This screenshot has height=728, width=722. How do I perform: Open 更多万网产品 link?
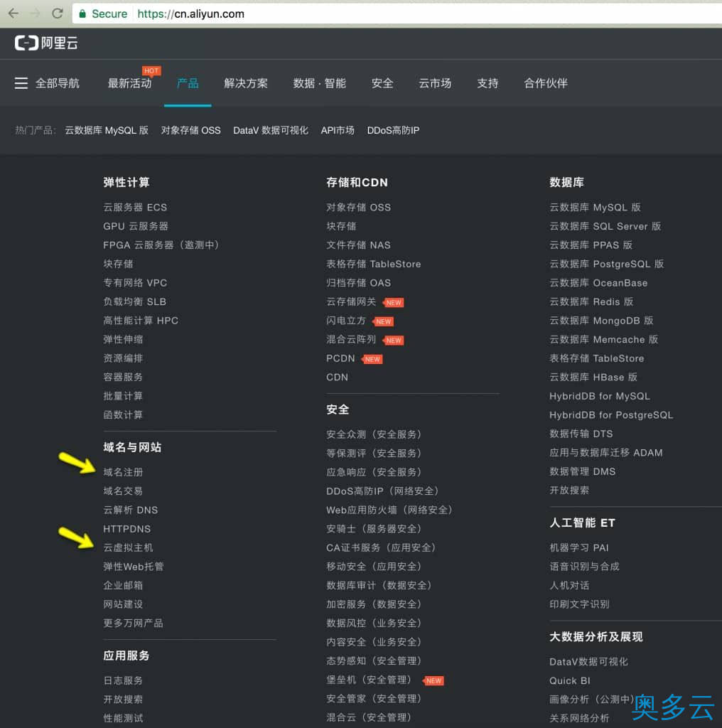[133, 623]
